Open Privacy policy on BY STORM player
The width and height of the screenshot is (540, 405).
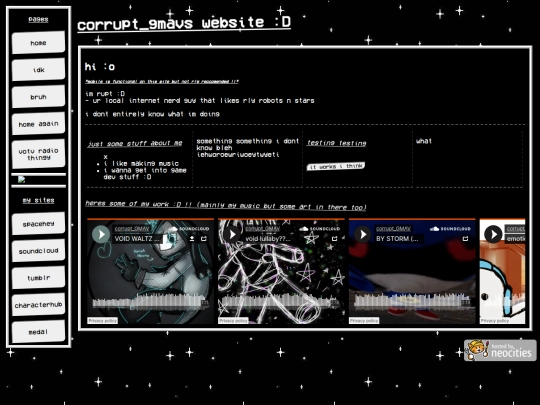click(364, 321)
